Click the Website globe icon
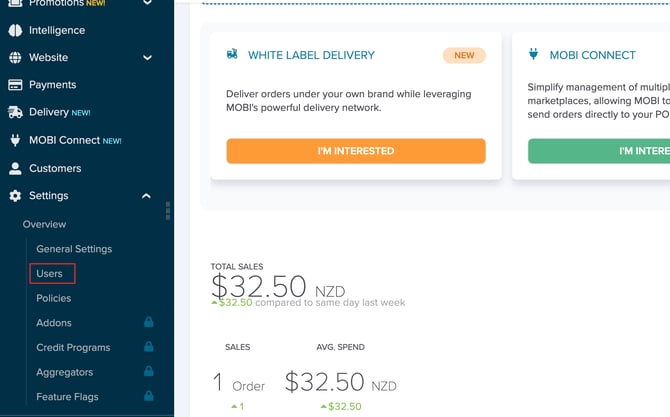Screen dimensions: 670x417 (15, 58)
